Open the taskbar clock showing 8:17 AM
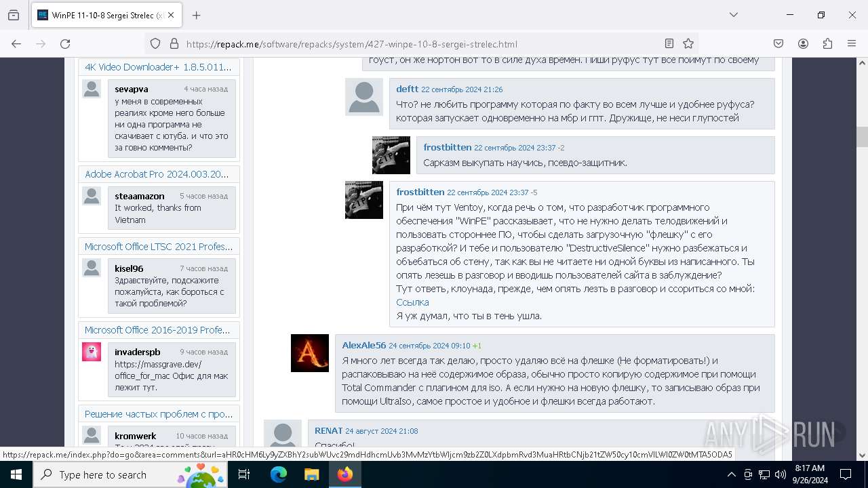868x488 pixels. pos(809,474)
